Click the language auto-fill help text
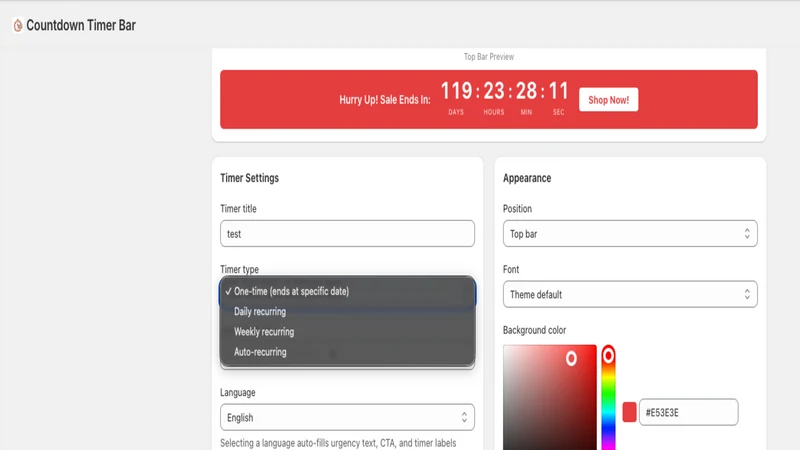 [338, 443]
